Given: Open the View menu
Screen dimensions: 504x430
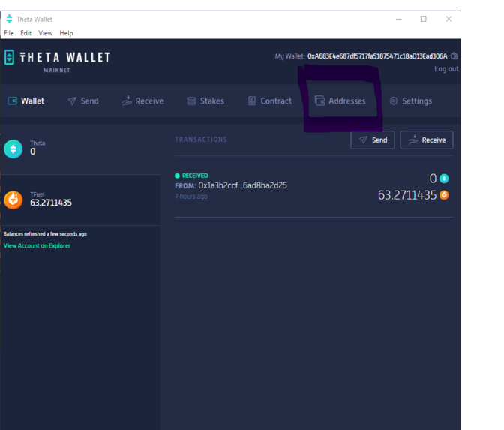Looking at the screenshot, I should (46, 33).
